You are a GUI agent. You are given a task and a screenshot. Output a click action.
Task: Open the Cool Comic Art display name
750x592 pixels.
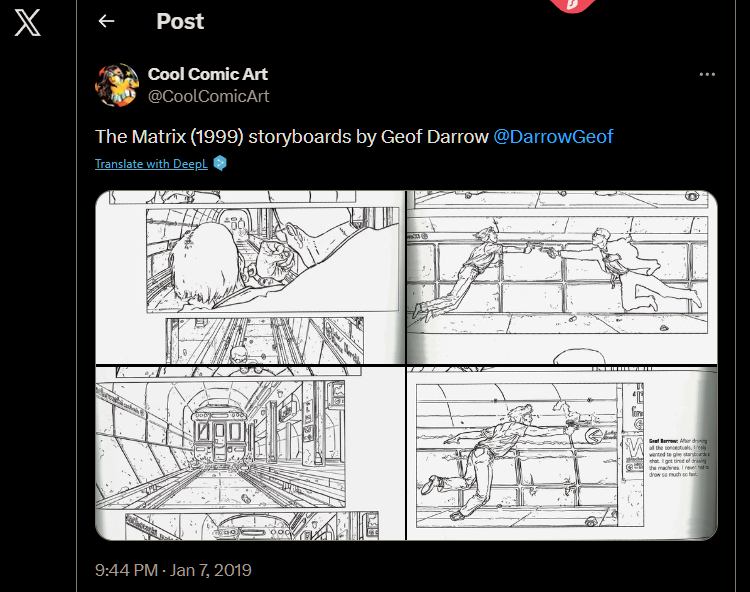point(208,74)
